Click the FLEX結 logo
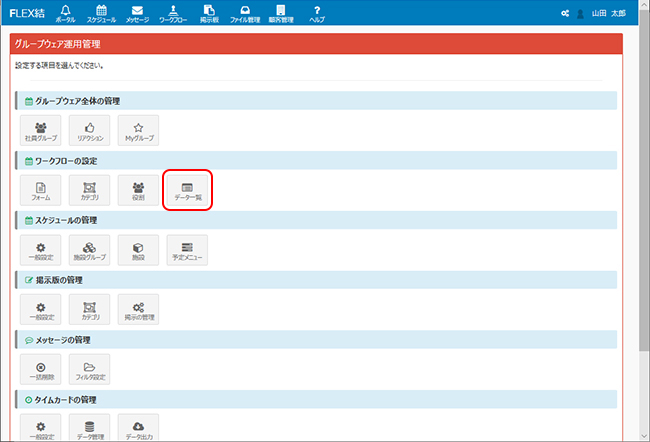 click(x=27, y=13)
